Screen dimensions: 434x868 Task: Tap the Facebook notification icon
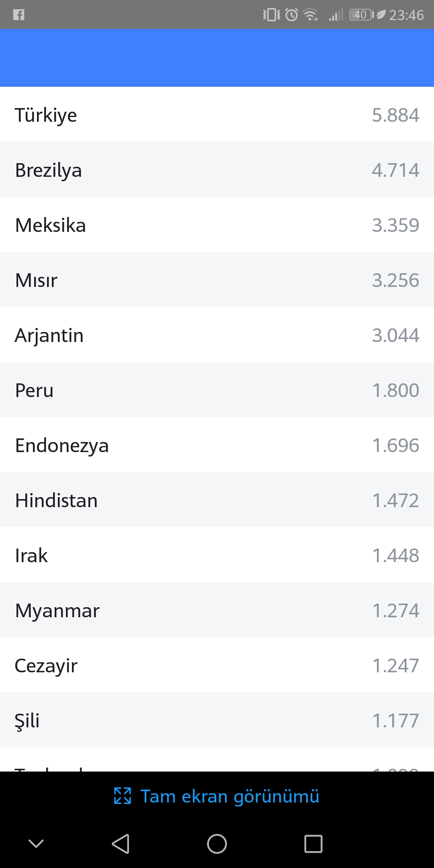point(19,15)
